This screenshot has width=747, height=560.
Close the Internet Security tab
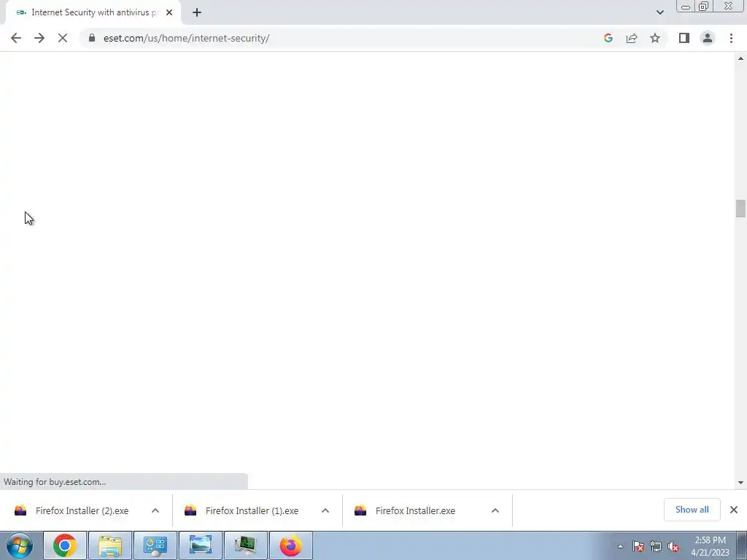coord(169,12)
